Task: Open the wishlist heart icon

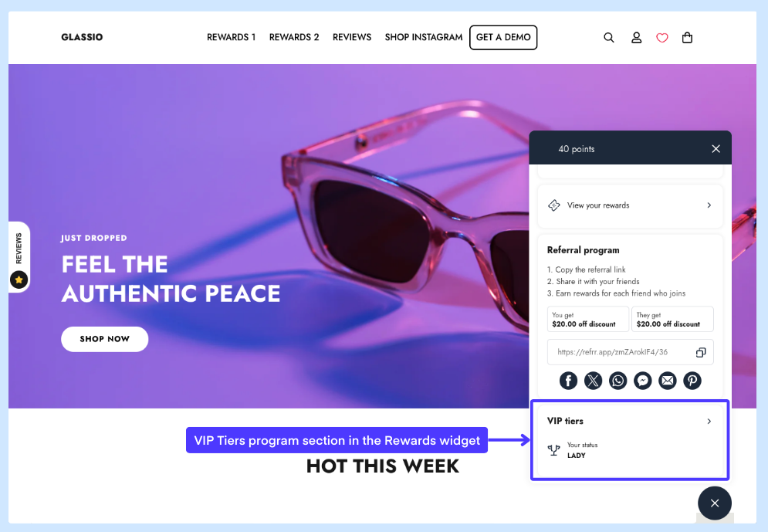Action: tap(662, 38)
